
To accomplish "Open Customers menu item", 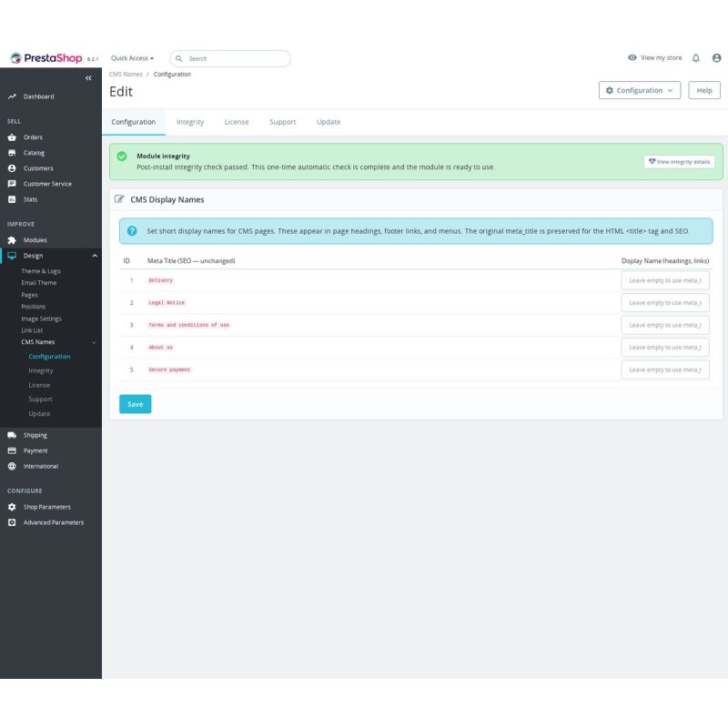I will tap(38, 168).
